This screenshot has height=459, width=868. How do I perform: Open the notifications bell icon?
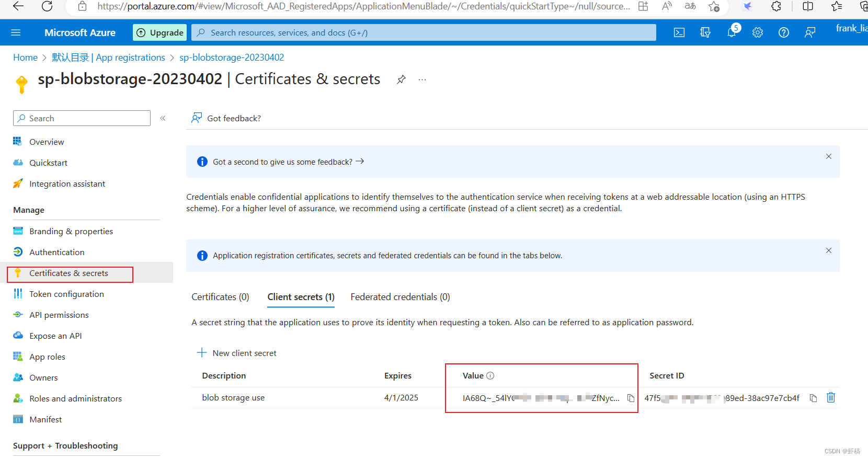coord(732,32)
